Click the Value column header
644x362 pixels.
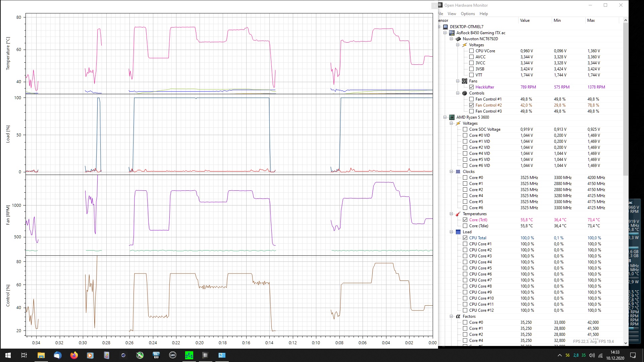click(x=525, y=20)
